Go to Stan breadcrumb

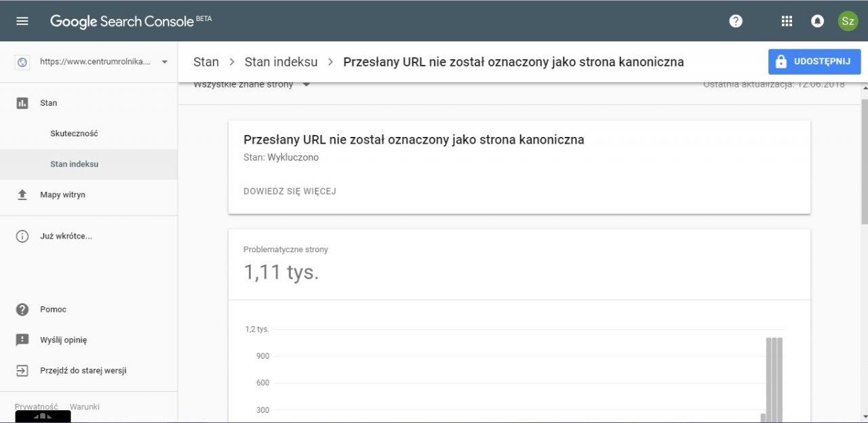pos(206,62)
